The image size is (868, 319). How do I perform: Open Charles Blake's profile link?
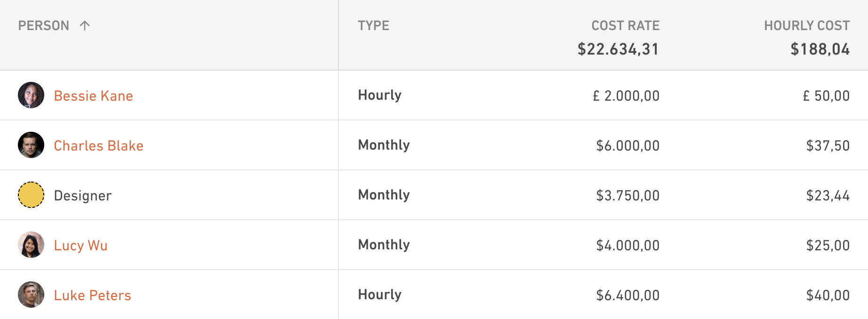tap(99, 145)
